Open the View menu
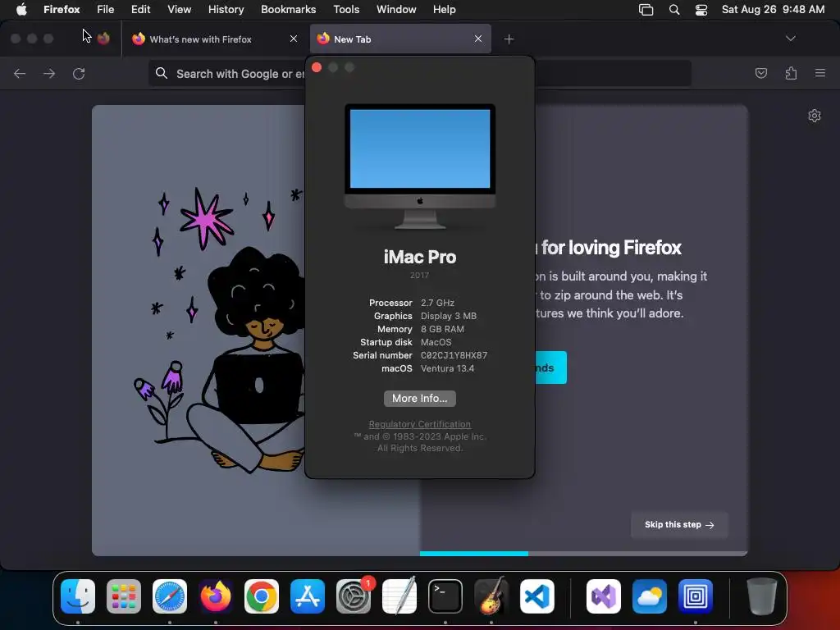Image resolution: width=840 pixels, height=630 pixels. 179,10
